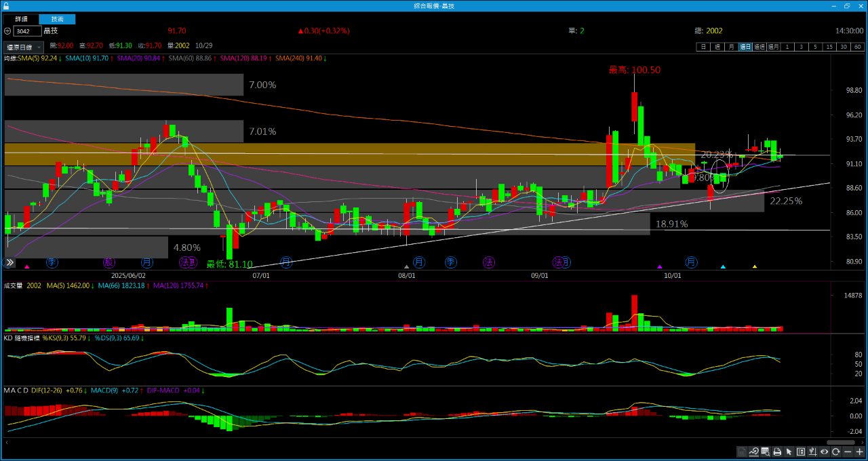This screenshot has width=868, height=461.
Task: Open the data table search icon
Action: 766,452
